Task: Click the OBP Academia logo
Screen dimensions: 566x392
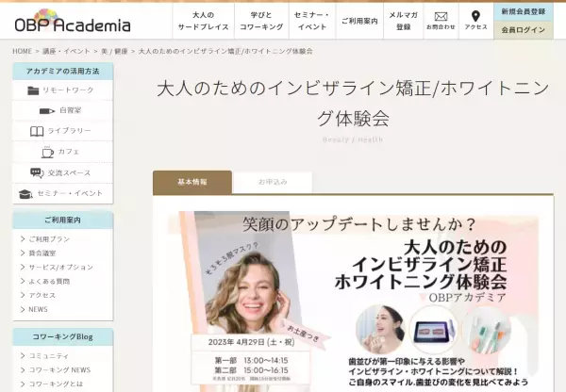Action: coord(73,21)
